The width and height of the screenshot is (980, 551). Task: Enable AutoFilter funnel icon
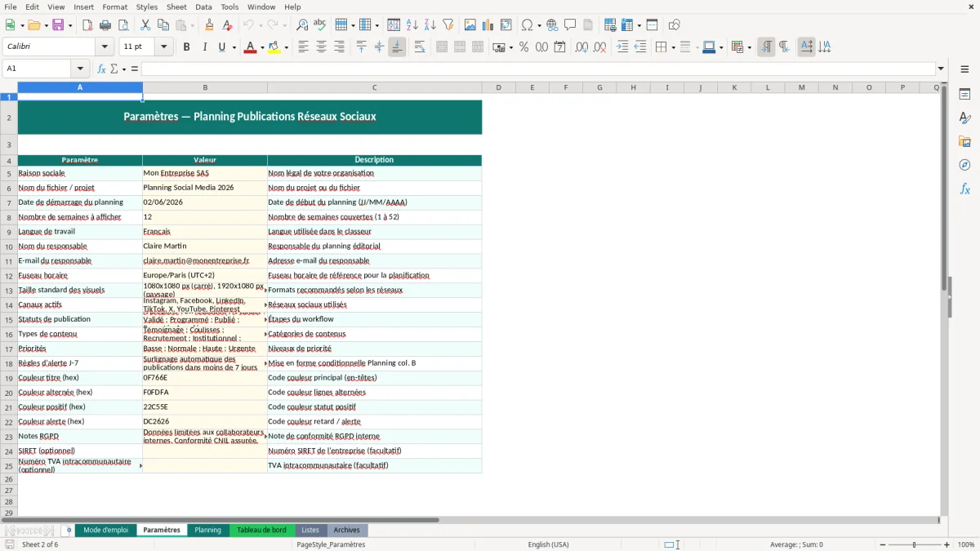[448, 25]
